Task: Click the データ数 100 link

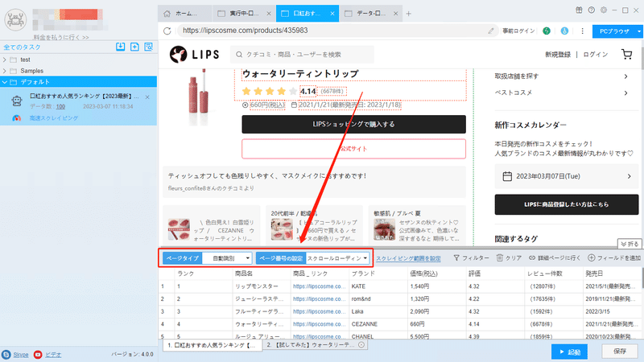Action: (x=61, y=107)
